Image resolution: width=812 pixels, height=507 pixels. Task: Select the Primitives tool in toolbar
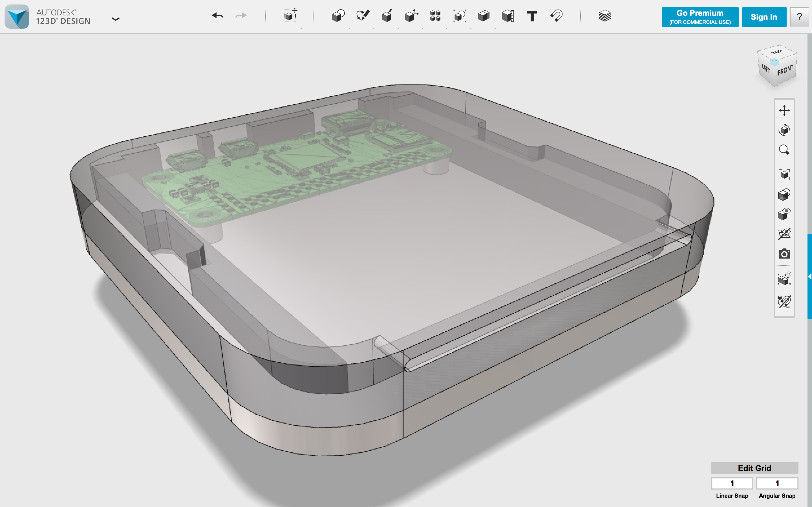tap(338, 16)
